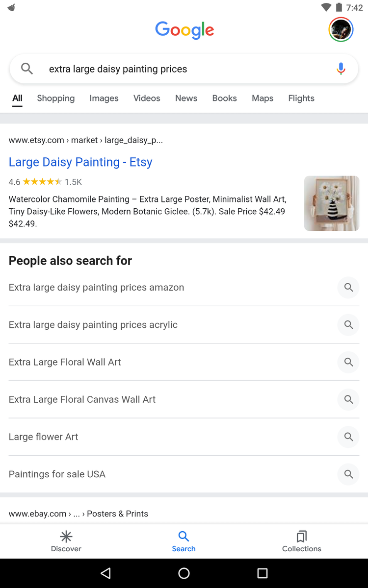Tap the microphone voice search icon
This screenshot has height=588, width=368.
point(341,69)
